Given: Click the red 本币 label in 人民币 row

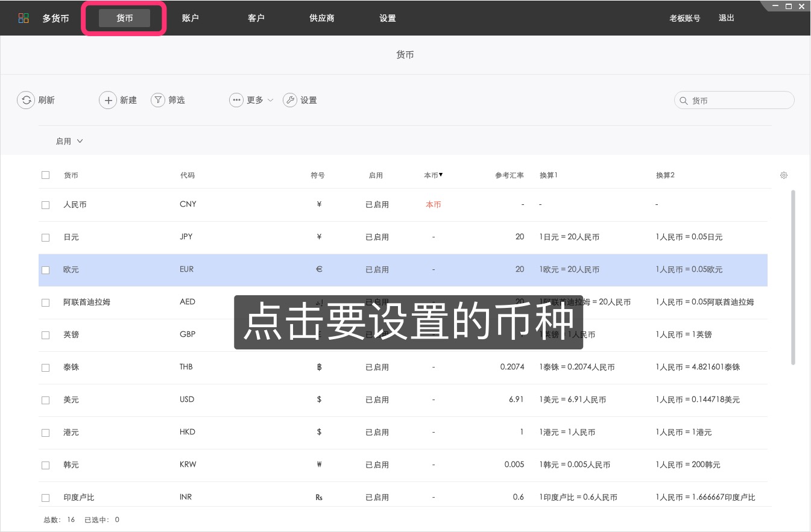Looking at the screenshot, I should point(434,205).
